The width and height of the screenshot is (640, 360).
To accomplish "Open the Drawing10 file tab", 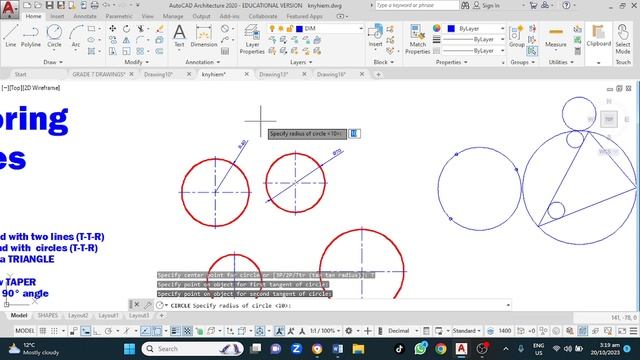I will [x=158, y=74].
